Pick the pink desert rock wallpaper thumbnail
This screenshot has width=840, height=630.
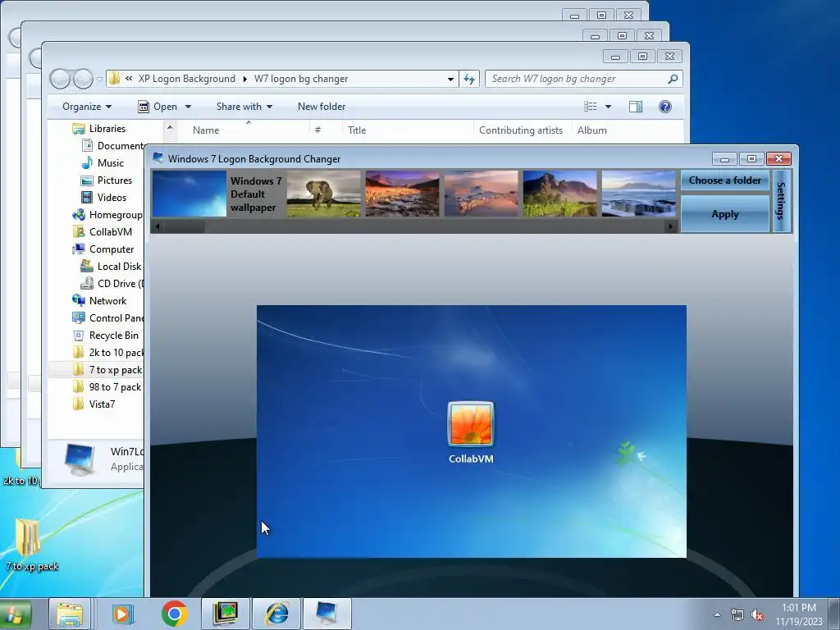(481, 194)
